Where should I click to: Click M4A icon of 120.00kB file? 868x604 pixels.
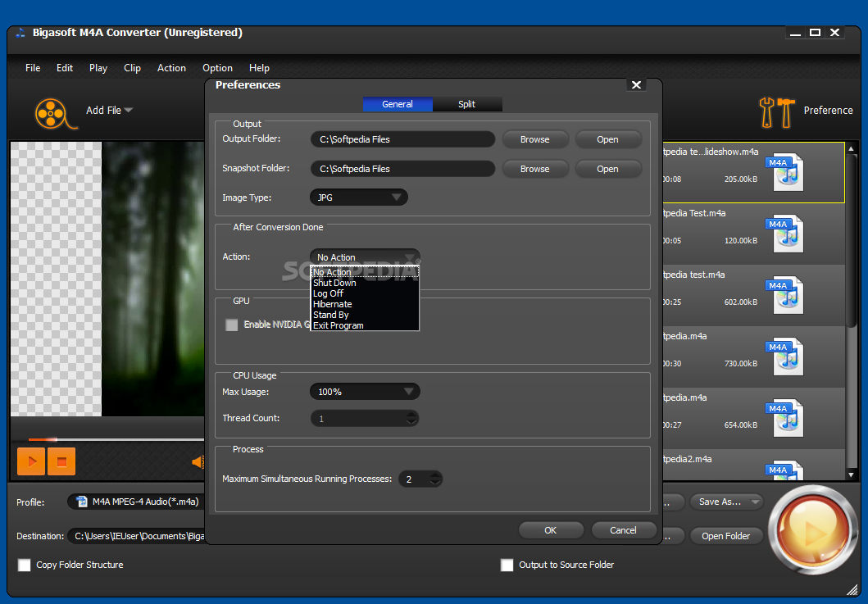[x=785, y=234]
